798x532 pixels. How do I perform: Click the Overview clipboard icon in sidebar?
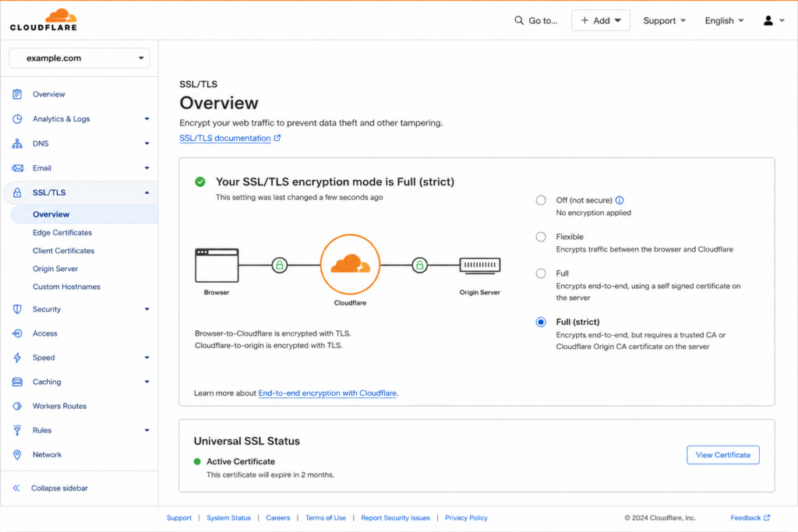coord(17,94)
